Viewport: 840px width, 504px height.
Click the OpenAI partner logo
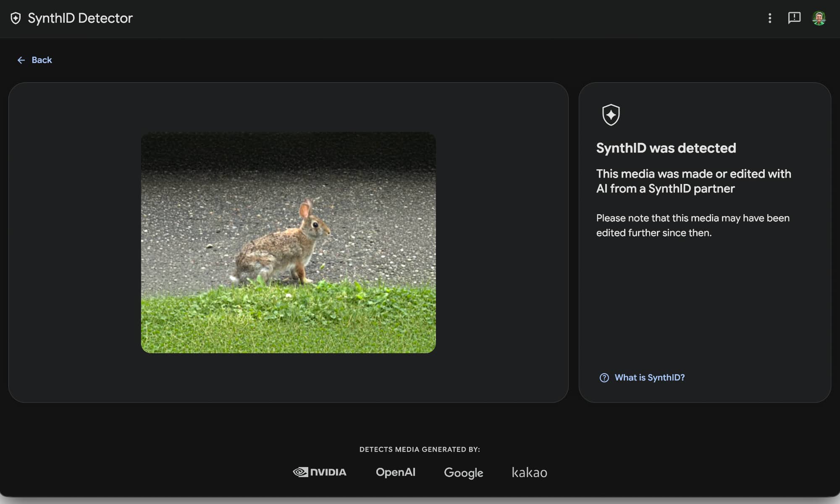tap(396, 472)
